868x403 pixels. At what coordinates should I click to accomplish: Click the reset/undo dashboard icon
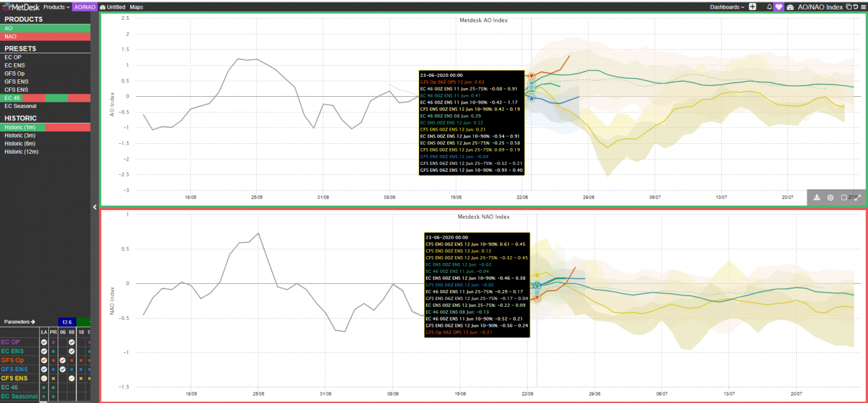[x=856, y=7]
